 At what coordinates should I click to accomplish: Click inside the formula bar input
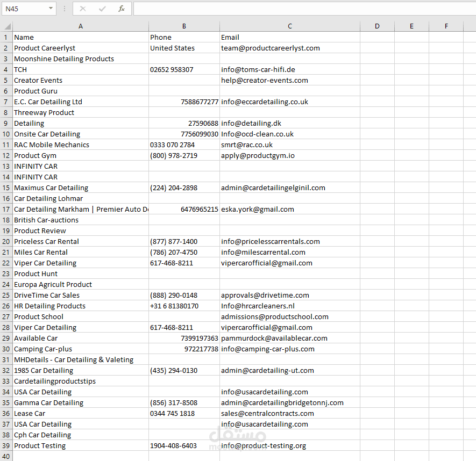click(x=304, y=9)
